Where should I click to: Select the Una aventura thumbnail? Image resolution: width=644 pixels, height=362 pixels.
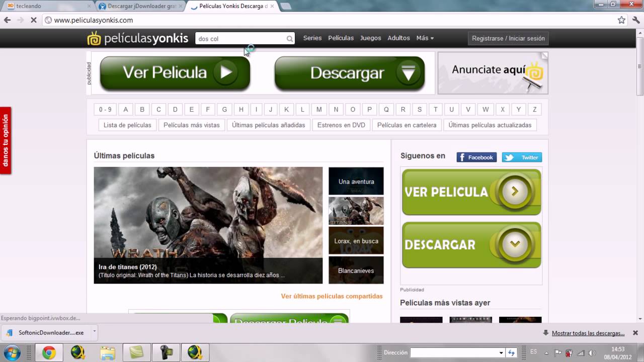coord(356,181)
